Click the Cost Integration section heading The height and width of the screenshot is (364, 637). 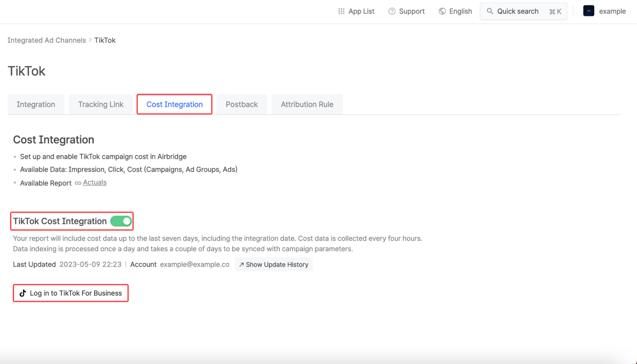tap(54, 140)
